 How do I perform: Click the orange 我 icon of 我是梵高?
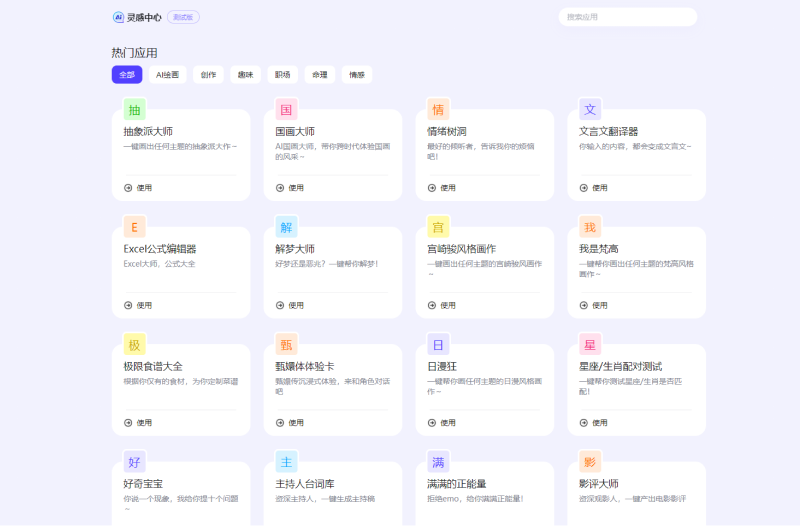tap(590, 227)
